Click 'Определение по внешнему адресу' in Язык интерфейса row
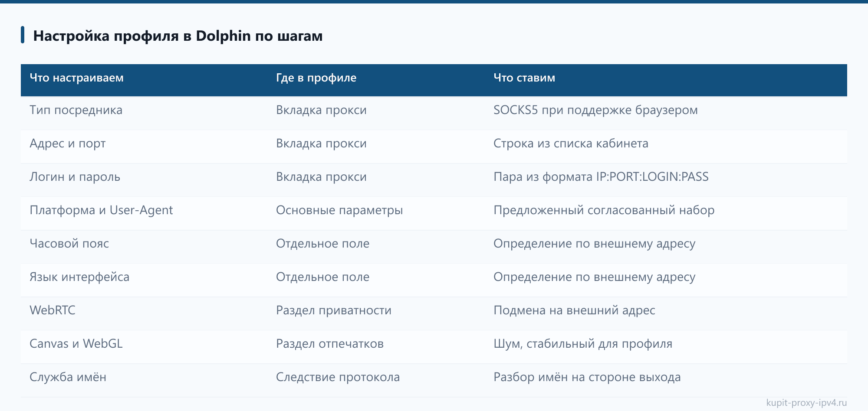 (594, 277)
